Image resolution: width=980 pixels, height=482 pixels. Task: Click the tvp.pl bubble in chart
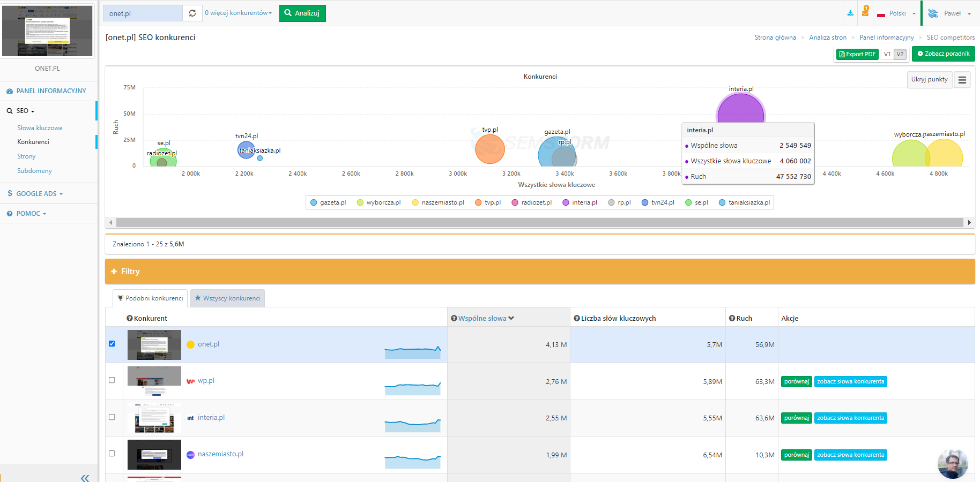(490, 149)
